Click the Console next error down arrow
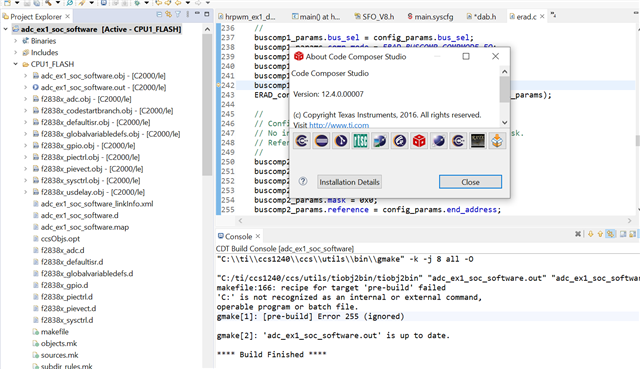The height and width of the screenshot is (369, 640). (591, 234)
